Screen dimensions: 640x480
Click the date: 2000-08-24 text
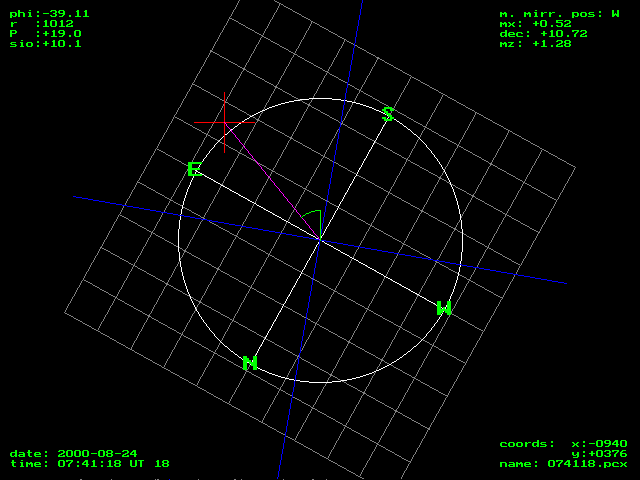[x=73, y=454]
